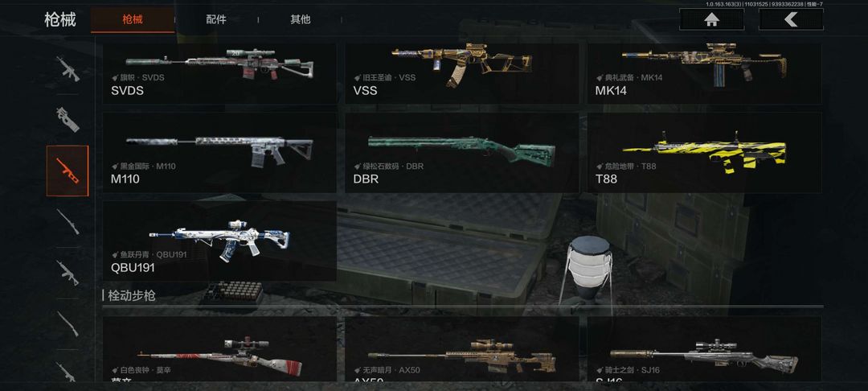Switch to the 配件 tab
Screen dimensions: 868x391
click(x=216, y=19)
